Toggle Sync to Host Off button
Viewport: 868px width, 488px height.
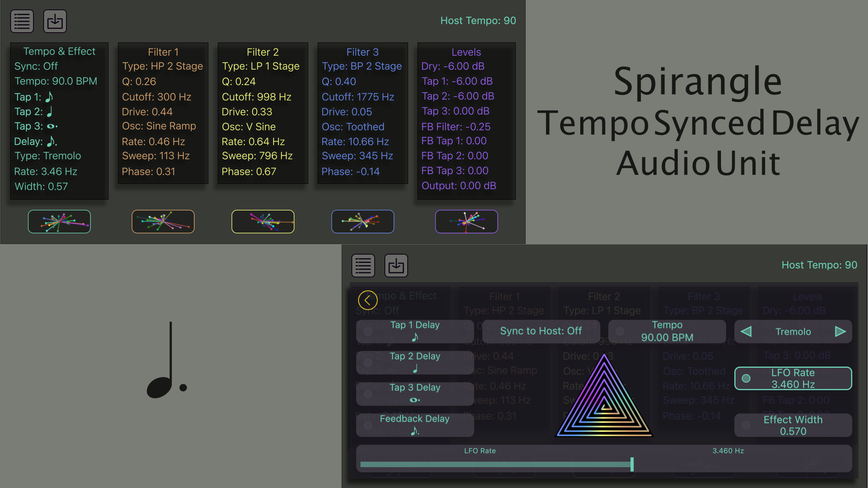coord(541,331)
